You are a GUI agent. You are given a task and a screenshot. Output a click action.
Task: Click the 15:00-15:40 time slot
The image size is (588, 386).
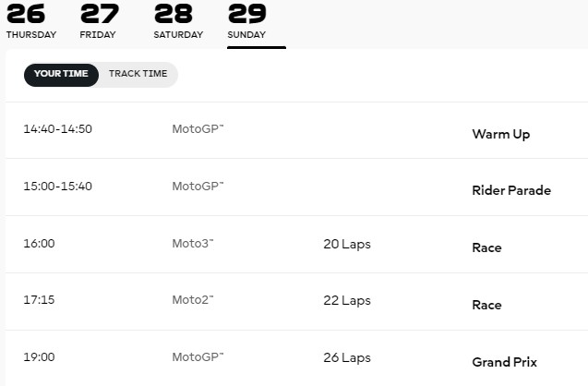click(58, 186)
